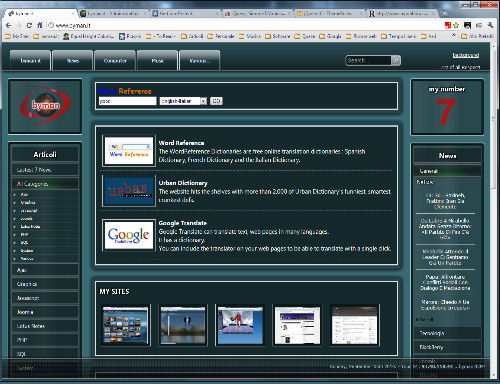Screen dimensions: 500x384
Task: Open the Google Translate article title
Action: coord(183,223)
